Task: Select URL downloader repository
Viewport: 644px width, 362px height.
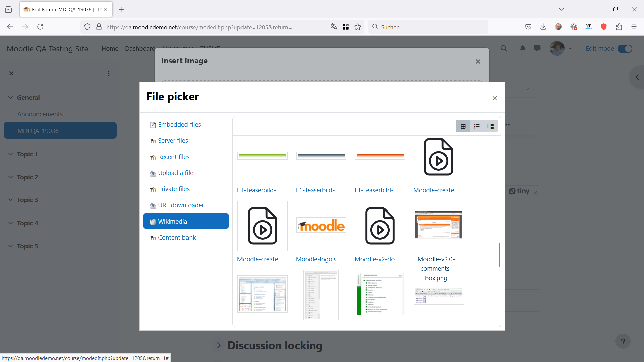Action: pos(181,205)
